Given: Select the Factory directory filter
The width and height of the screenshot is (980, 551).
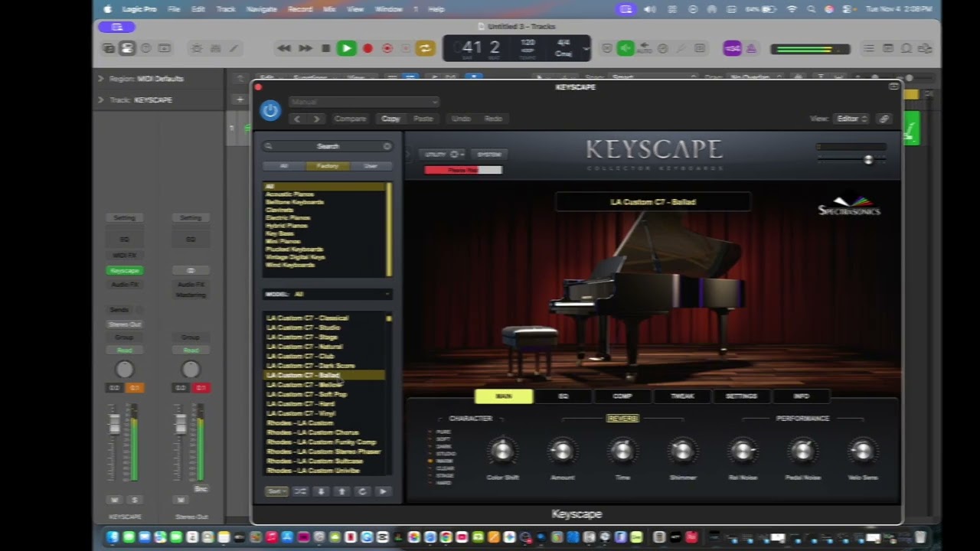Looking at the screenshot, I should pos(328,166).
